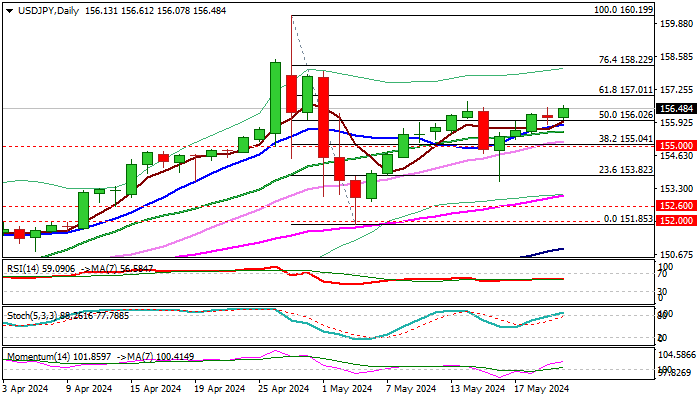This screenshot has height=400, width=700.
Task: Select the 50.0 Fibonacci level label
Action: coord(626,115)
